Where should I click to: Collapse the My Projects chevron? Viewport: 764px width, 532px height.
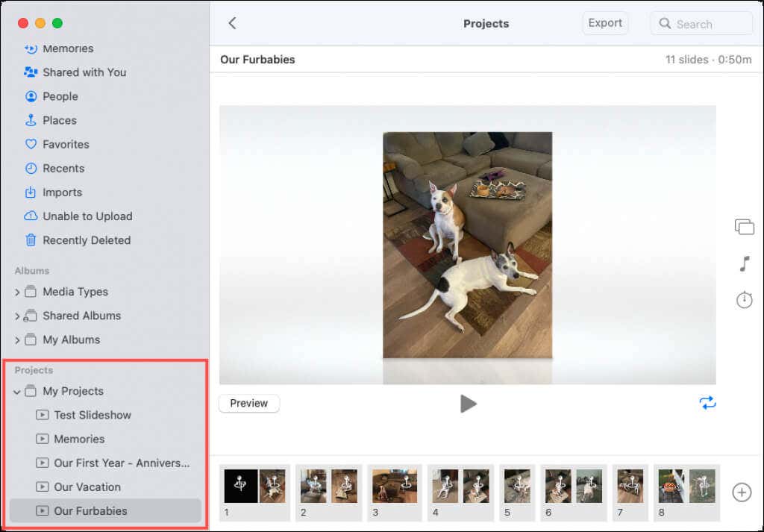pos(17,392)
